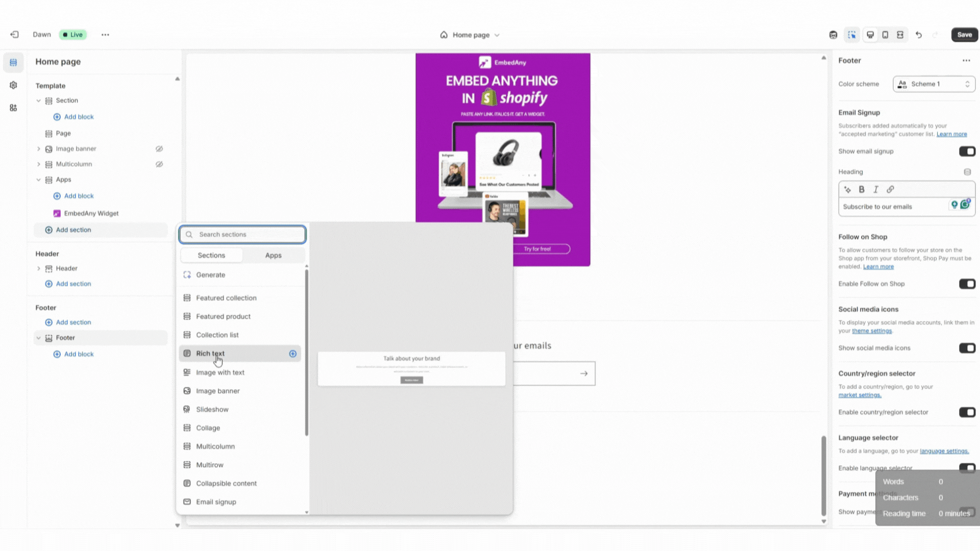The width and height of the screenshot is (980, 551).
Task: Expand the Header section tree item
Action: [x=39, y=268]
